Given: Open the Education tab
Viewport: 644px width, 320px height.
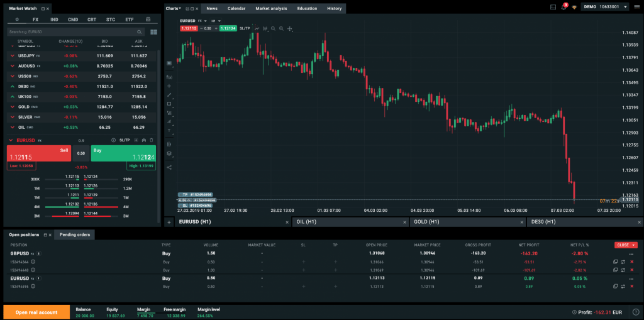Looking at the screenshot, I should (x=307, y=8).
